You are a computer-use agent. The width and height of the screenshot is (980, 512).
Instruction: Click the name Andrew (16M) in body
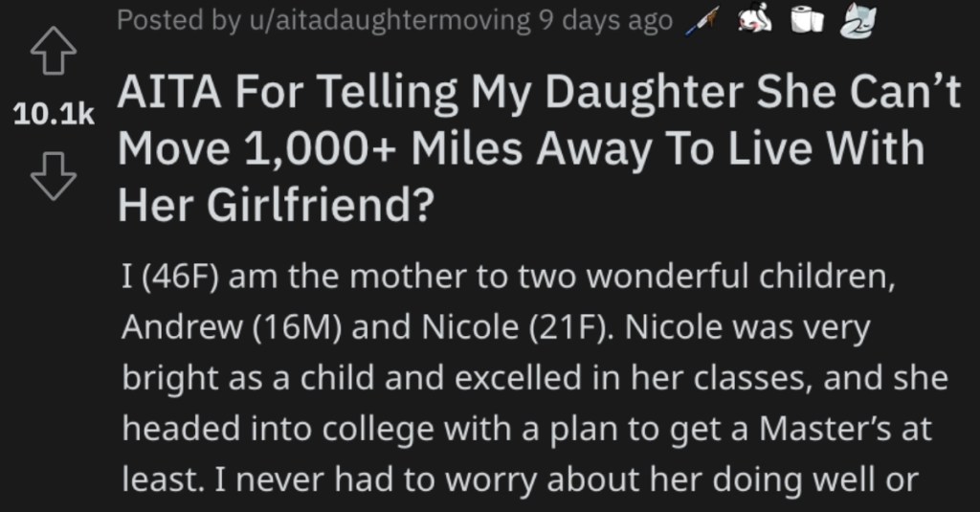(x=232, y=327)
